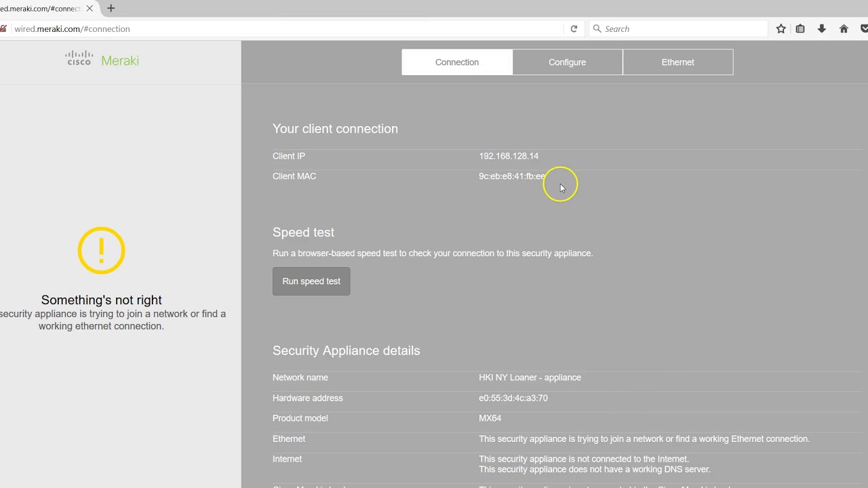Click the product model MX64 value
The width and height of the screenshot is (868, 488).
pos(490,418)
